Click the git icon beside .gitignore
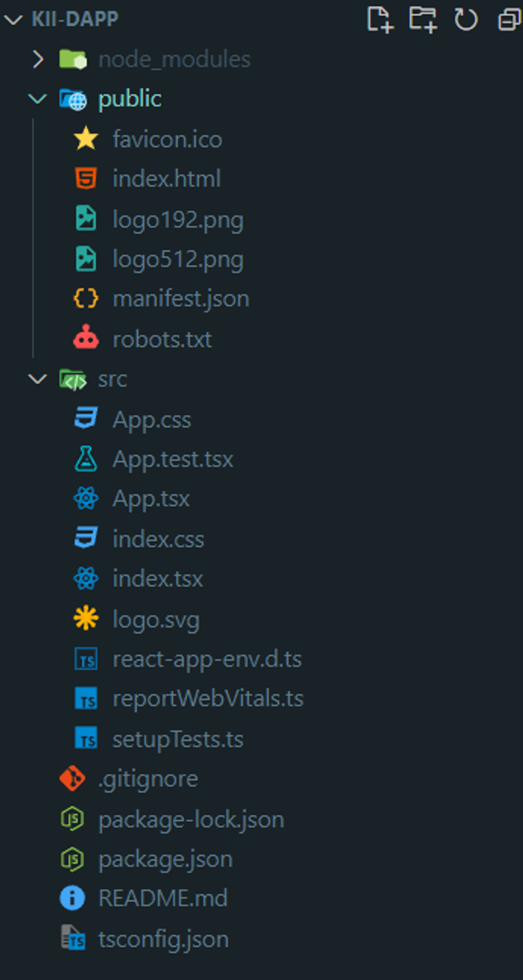 [x=72, y=779]
